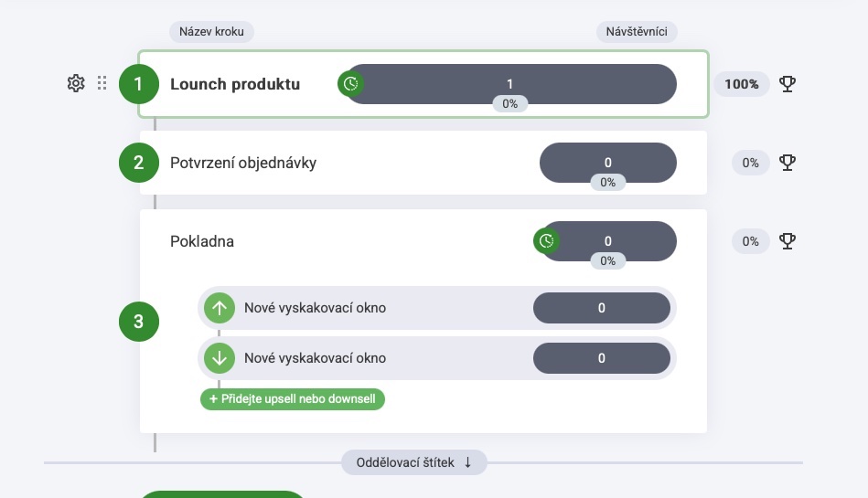Click Přidejte upsell nebo downsell button
This screenshot has width=868, height=498.
tap(293, 399)
